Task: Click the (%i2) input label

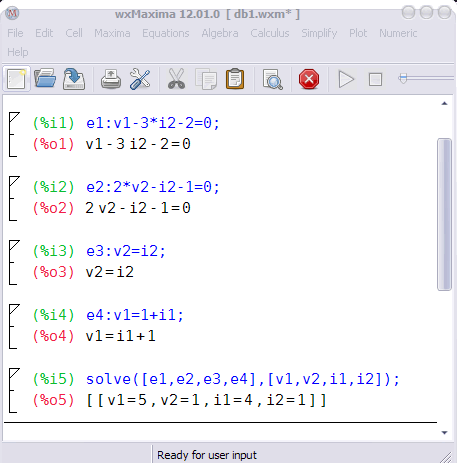Action: click(53, 187)
